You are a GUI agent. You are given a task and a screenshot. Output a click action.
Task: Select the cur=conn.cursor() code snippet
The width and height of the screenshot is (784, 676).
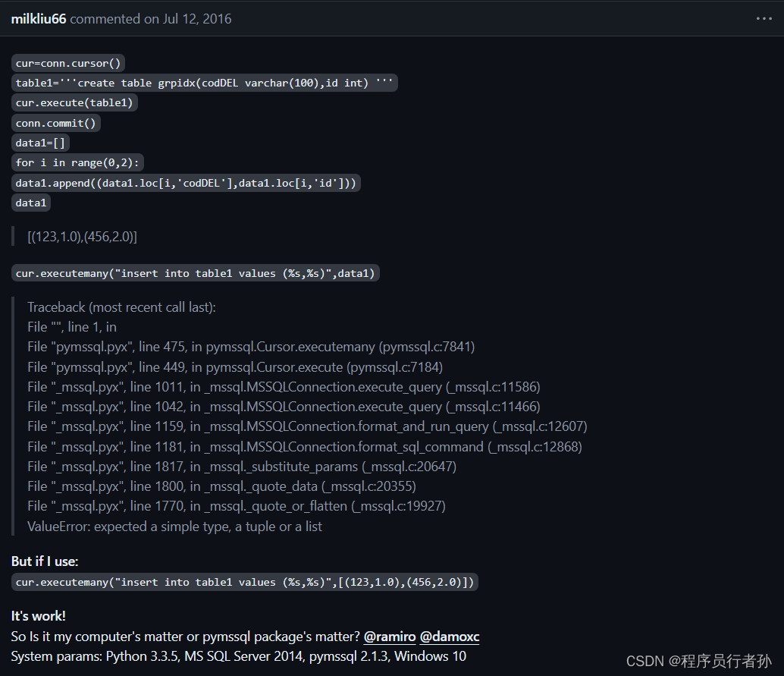[67, 63]
